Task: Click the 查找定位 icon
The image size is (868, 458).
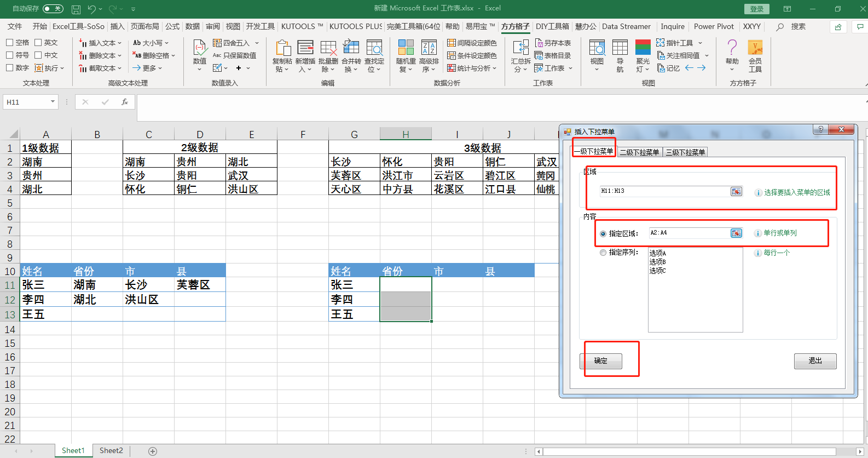Action: pos(374,48)
